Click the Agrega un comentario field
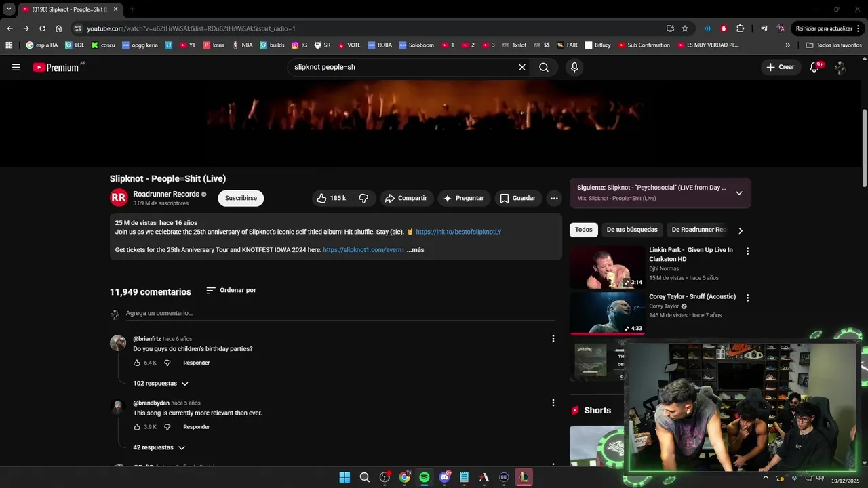The height and width of the screenshot is (488, 868). 340,313
